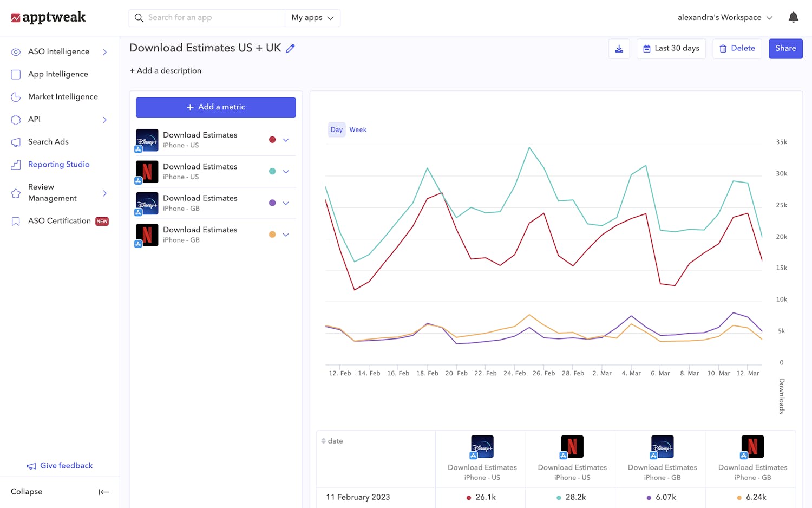Click the red color dot for the US Disney+ metric

tap(272, 139)
